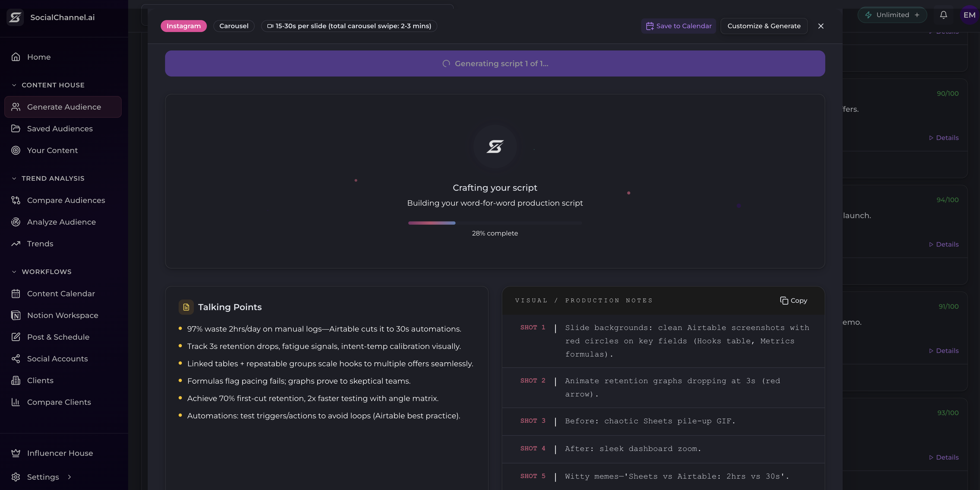
Task: Click Customize & Generate button
Action: coord(764,26)
